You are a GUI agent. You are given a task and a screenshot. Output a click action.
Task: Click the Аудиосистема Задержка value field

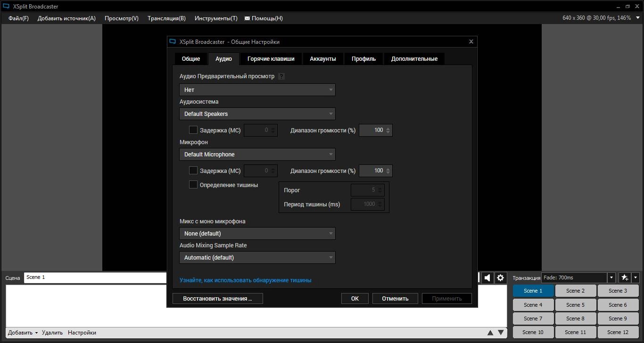pyautogui.click(x=261, y=130)
